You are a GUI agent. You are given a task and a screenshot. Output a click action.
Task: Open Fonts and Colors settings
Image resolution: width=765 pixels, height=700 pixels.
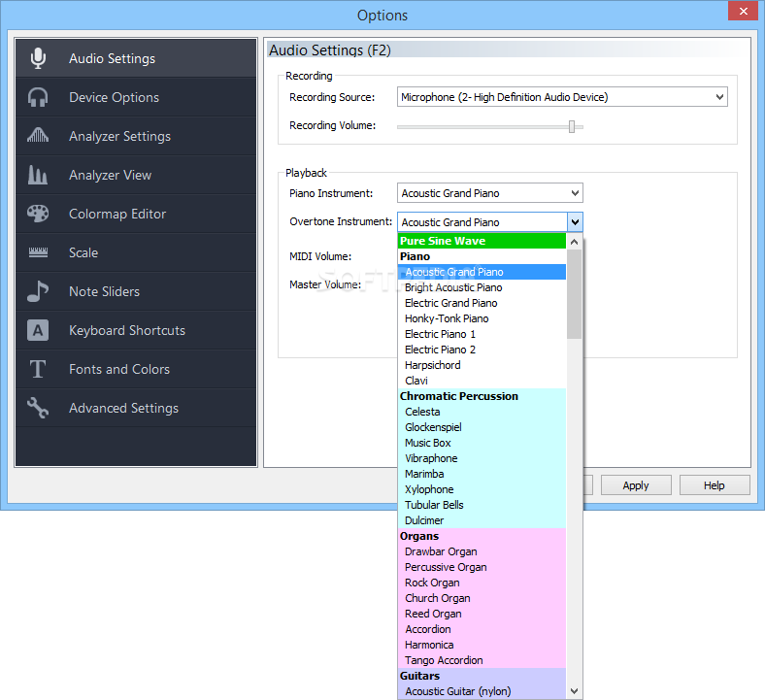point(136,369)
